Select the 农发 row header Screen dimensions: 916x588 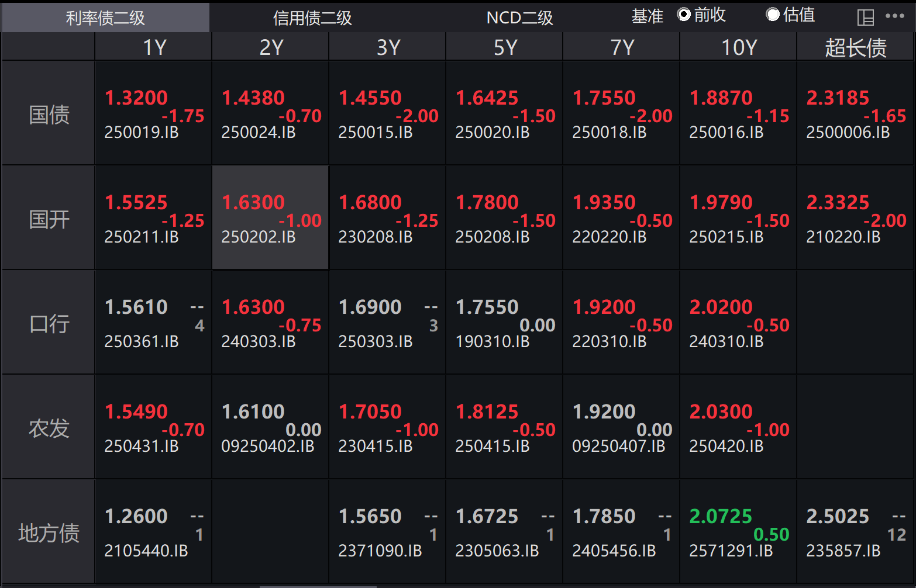click(x=49, y=428)
